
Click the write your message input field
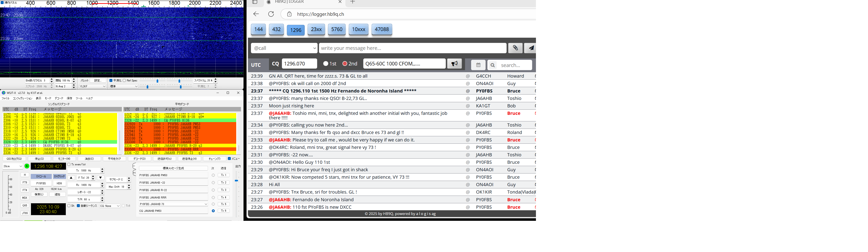point(412,48)
